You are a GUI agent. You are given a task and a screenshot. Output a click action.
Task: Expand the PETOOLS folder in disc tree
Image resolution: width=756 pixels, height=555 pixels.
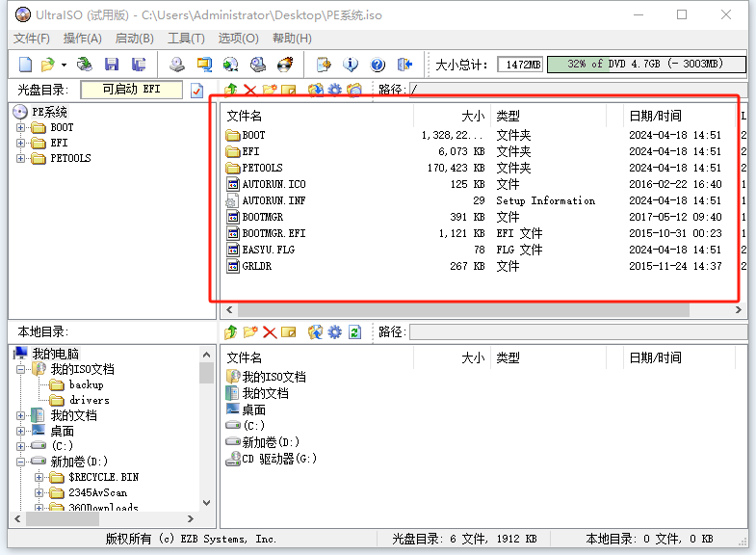click(x=21, y=159)
